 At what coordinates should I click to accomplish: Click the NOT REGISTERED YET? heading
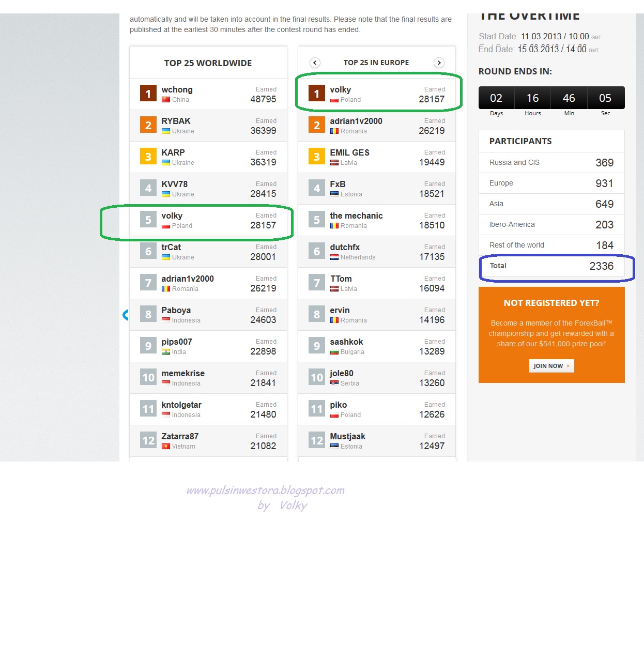pyautogui.click(x=551, y=303)
